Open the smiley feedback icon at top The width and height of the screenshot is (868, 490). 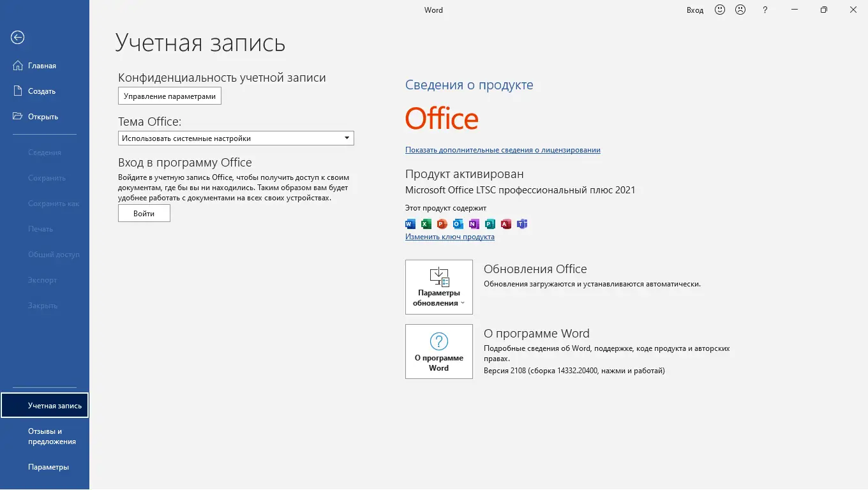(719, 10)
